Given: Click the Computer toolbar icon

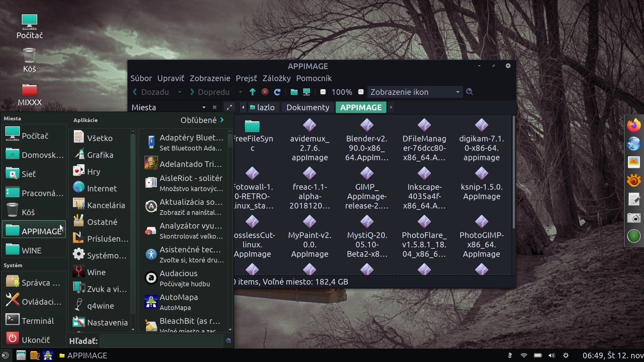Looking at the screenshot, I should tap(306, 92).
